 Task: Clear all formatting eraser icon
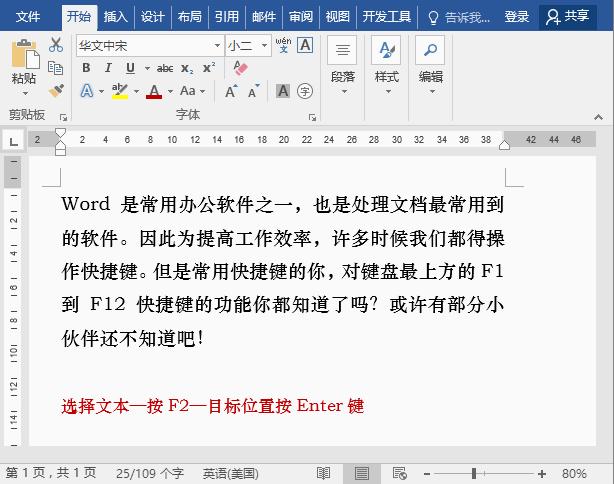tap(240, 68)
